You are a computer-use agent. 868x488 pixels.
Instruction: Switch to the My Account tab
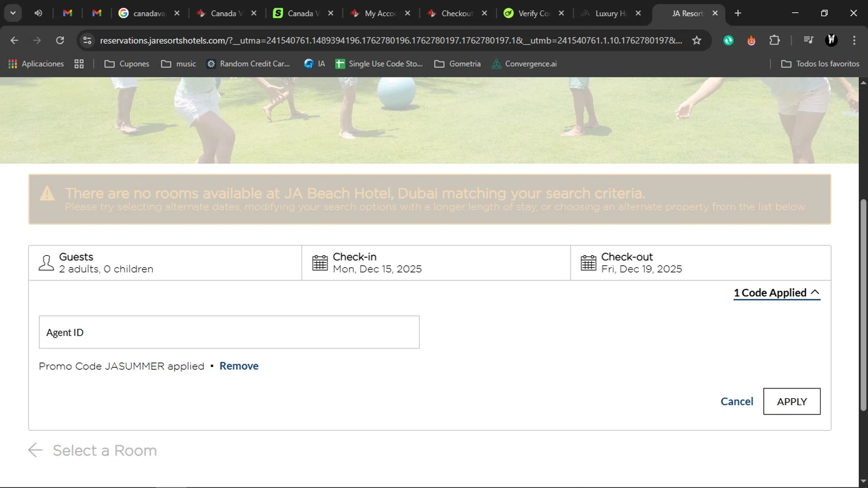click(x=380, y=13)
